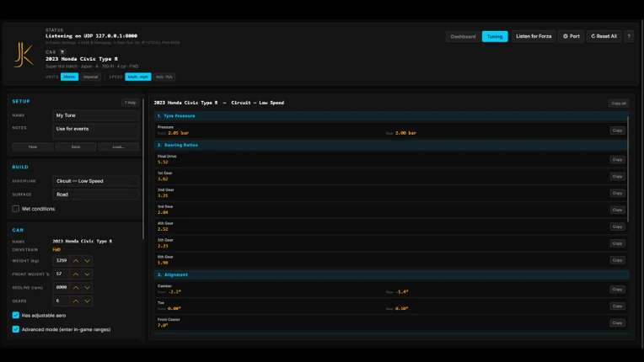Viewport: 644px width, 362px height.
Task: Switch to the Tuning tab
Action: point(495,36)
